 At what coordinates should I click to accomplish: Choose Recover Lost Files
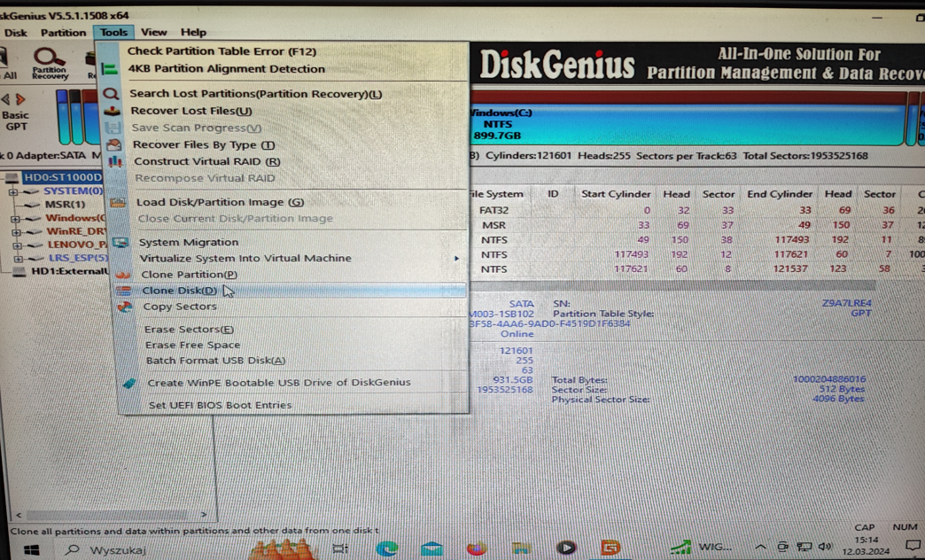(191, 111)
